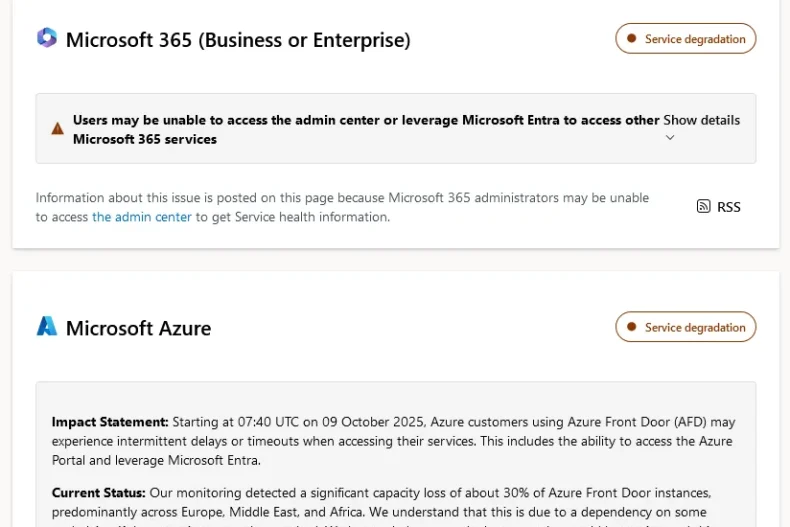The image size is (790, 527).
Task: Click the 'Information about this issue' paragraph
Action: pos(342,207)
